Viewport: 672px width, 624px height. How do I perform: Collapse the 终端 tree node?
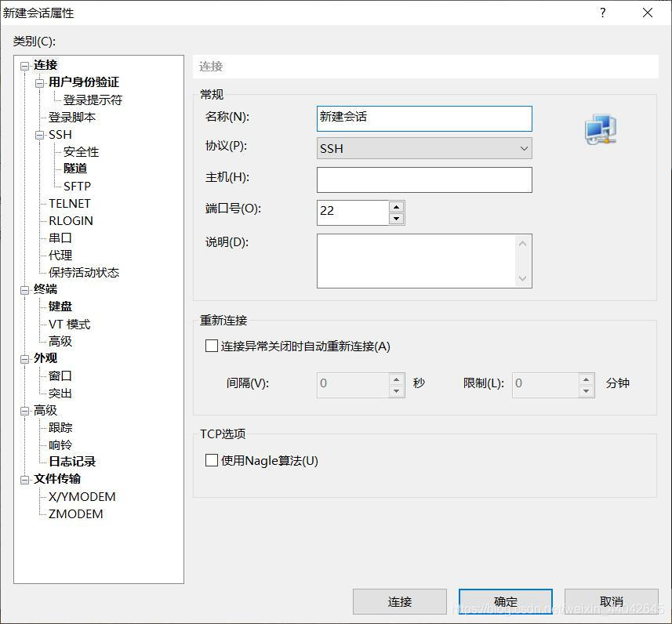[x=25, y=290]
